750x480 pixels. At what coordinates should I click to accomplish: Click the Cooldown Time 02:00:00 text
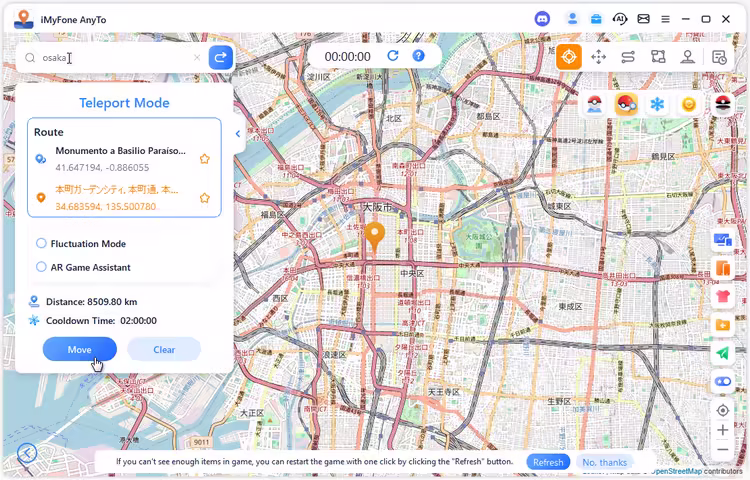(x=101, y=321)
